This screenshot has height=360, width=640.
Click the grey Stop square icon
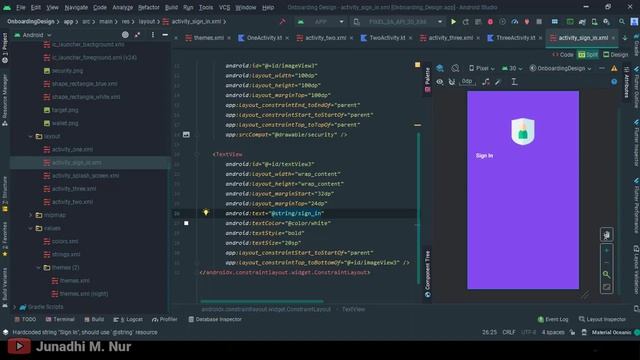pos(539,22)
